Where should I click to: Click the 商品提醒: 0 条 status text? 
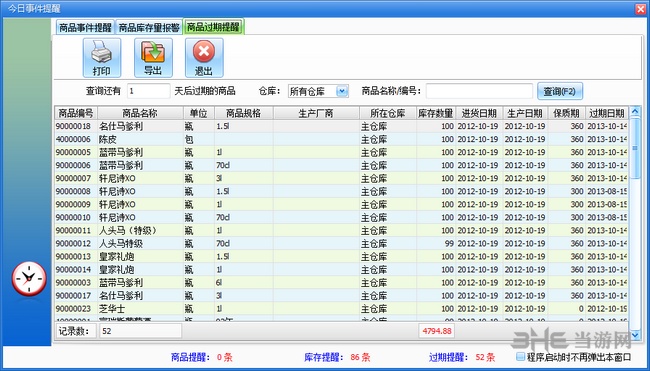point(202,357)
